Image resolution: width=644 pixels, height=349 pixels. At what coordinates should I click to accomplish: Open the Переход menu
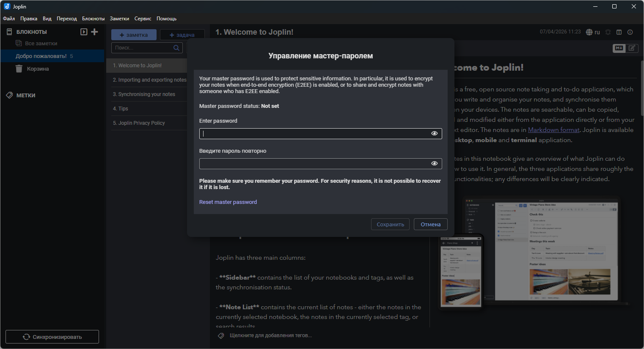(67, 19)
